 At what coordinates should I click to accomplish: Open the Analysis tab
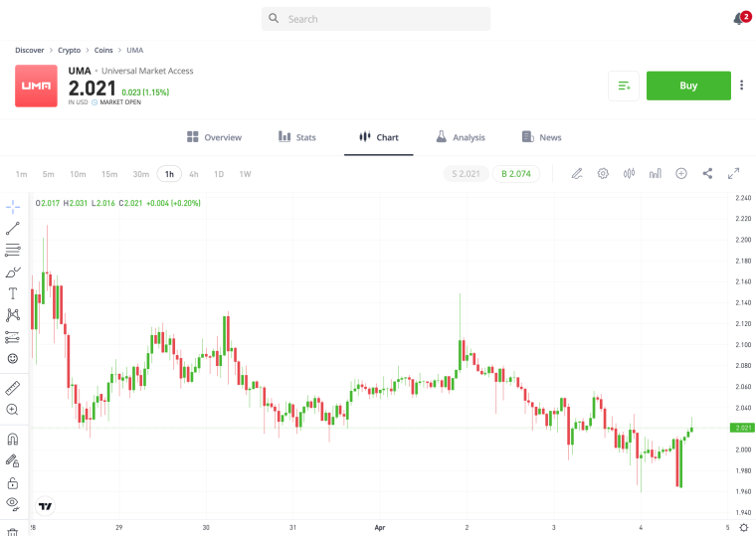pyautogui.click(x=461, y=137)
